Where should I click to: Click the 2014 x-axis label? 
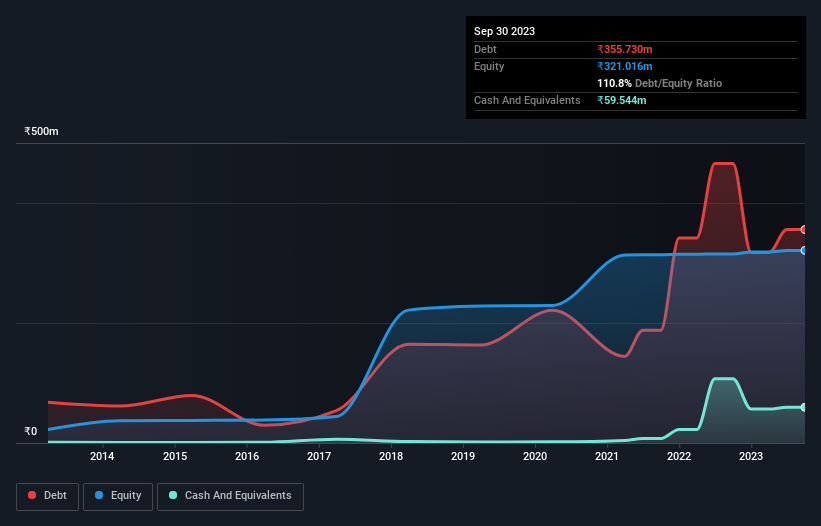[102, 456]
